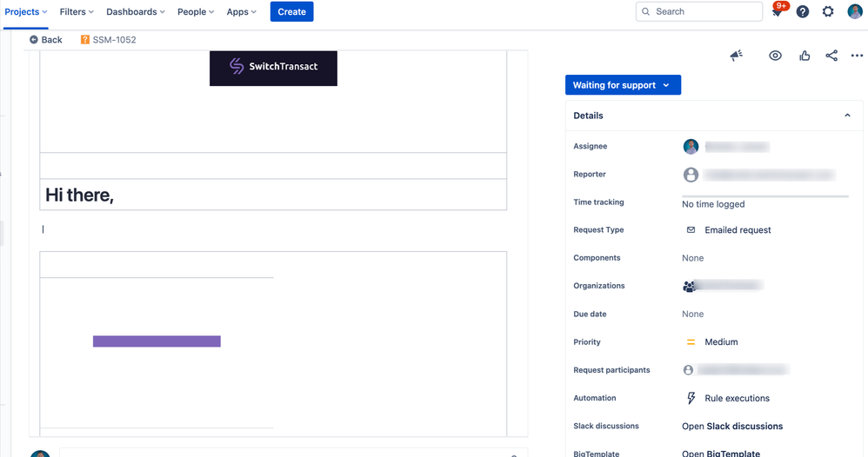868x457 pixels.
Task: Go Back to the previous page
Action: [46, 40]
